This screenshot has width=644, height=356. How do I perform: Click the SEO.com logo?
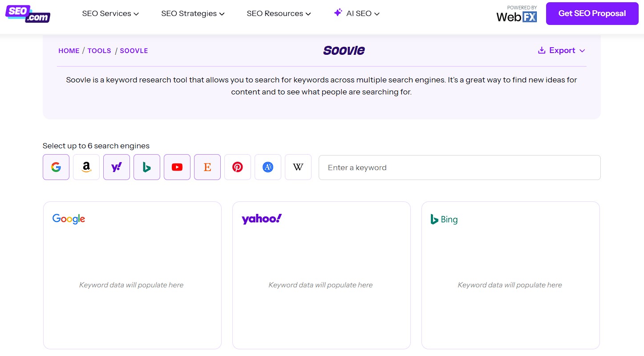[28, 13]
